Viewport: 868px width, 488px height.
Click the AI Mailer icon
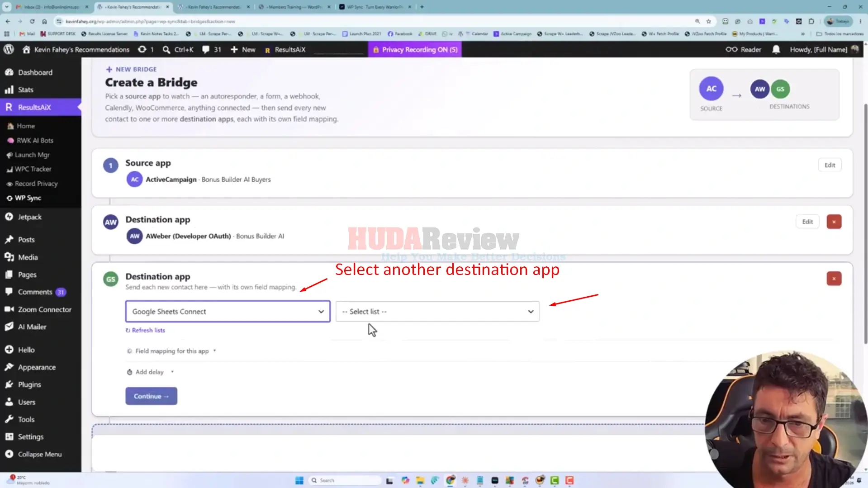click(9, 327)
